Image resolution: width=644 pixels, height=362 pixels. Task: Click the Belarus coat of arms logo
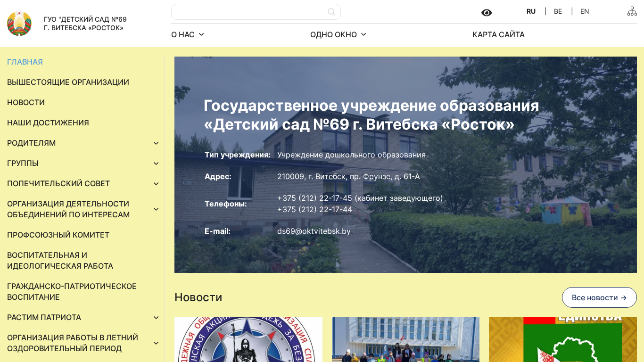[19, 24]
